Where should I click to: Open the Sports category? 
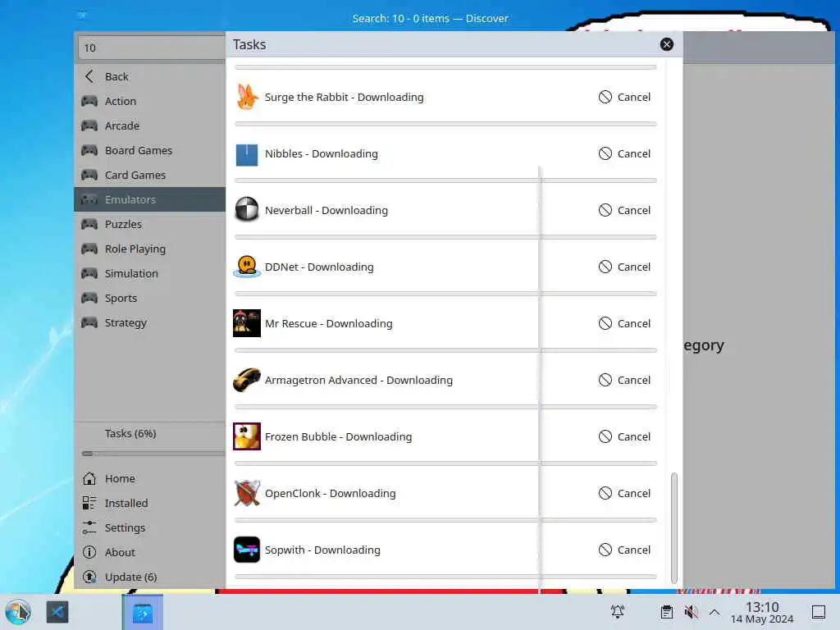pos(150,298)
